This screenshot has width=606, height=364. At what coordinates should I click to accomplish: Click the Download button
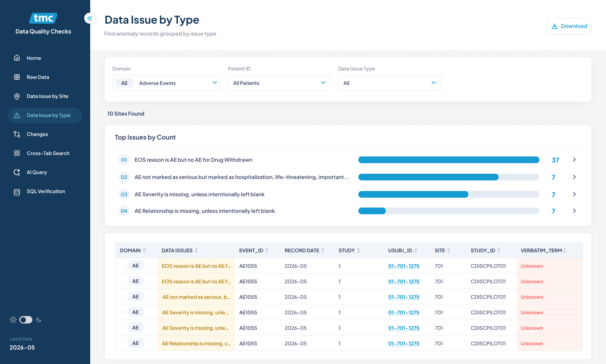click(x=569, y=26)
